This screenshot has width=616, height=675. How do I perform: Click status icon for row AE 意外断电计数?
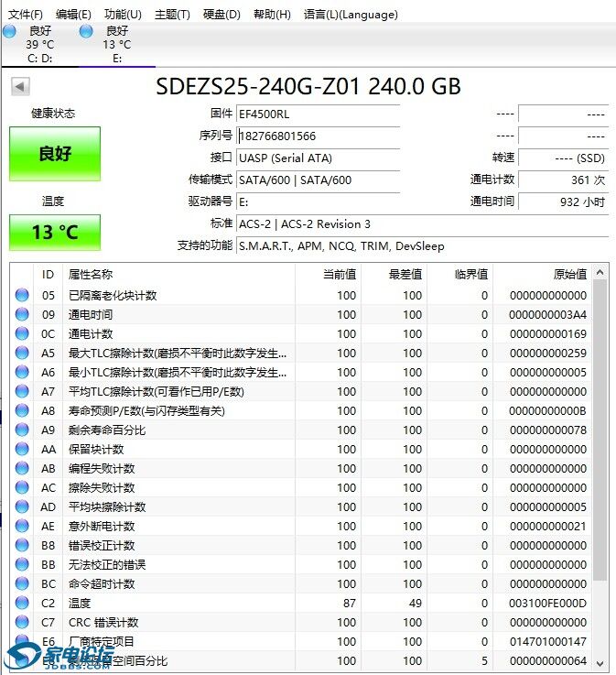tap(22, 526)
